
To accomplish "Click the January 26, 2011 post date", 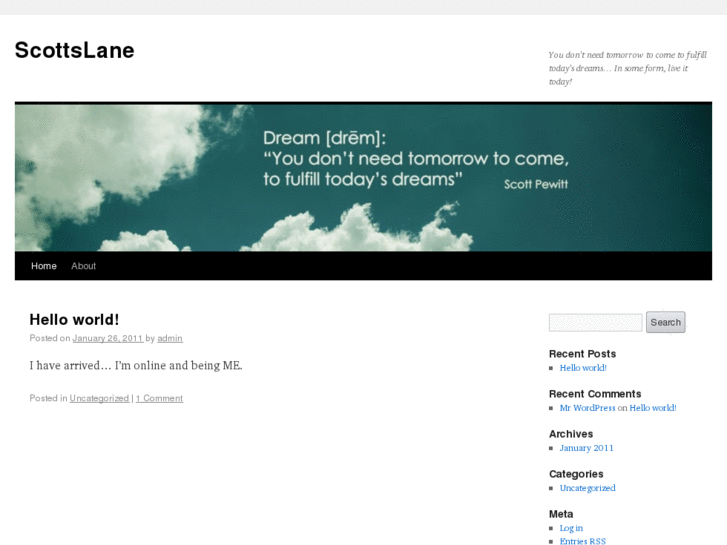I will (x=108, y=338).
